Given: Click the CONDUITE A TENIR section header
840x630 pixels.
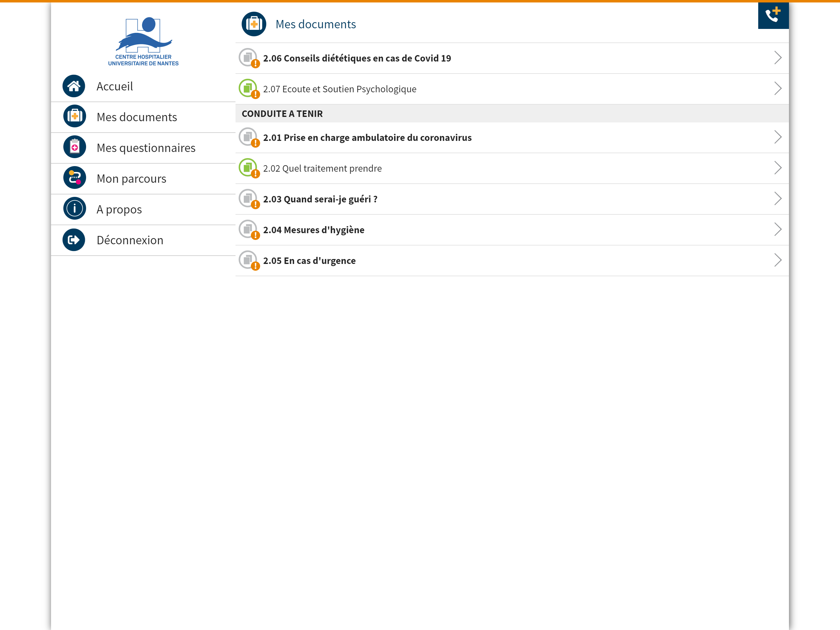Looking at the screenshot, I should pyautogui.click(x=282, y=114).
